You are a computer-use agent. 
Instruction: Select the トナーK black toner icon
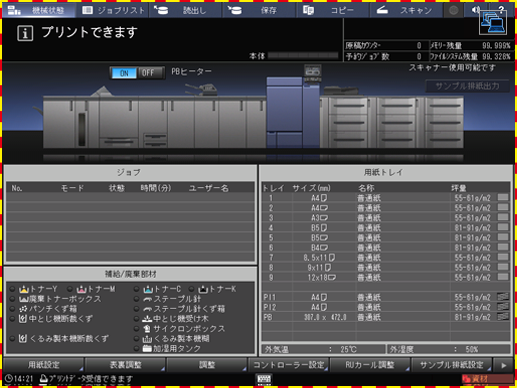[x=203, y=289]
